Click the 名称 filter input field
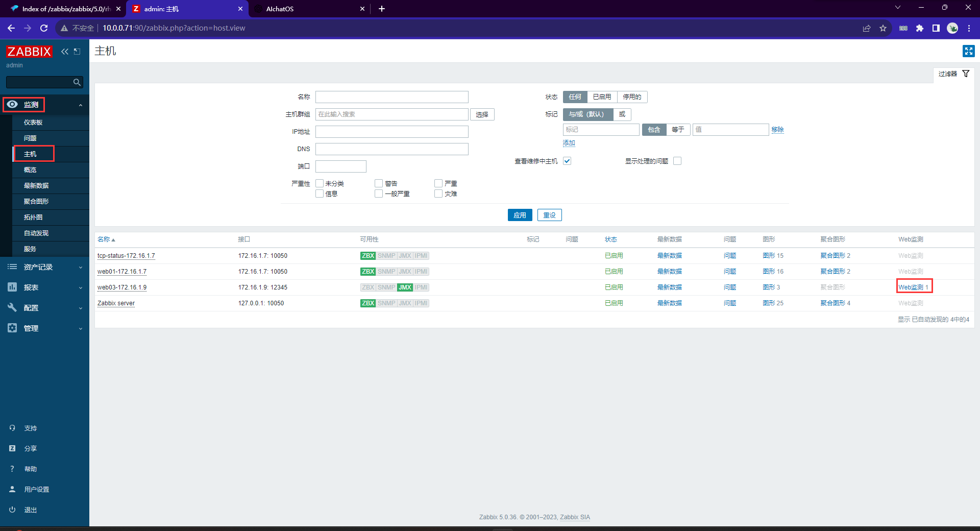This screenshot has height=531, width=980. [391, 97]
